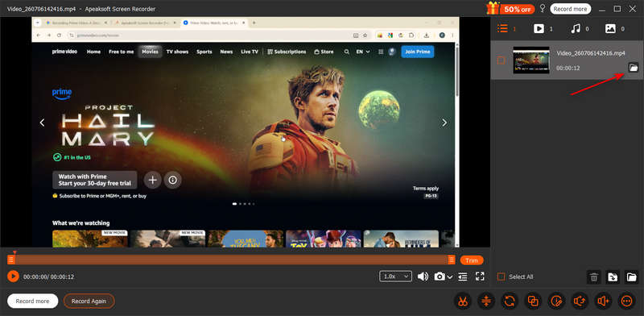This screenshot has height=316, width=644.
Task: Click the left trim handle on timeline
Action: pos(11,260)
